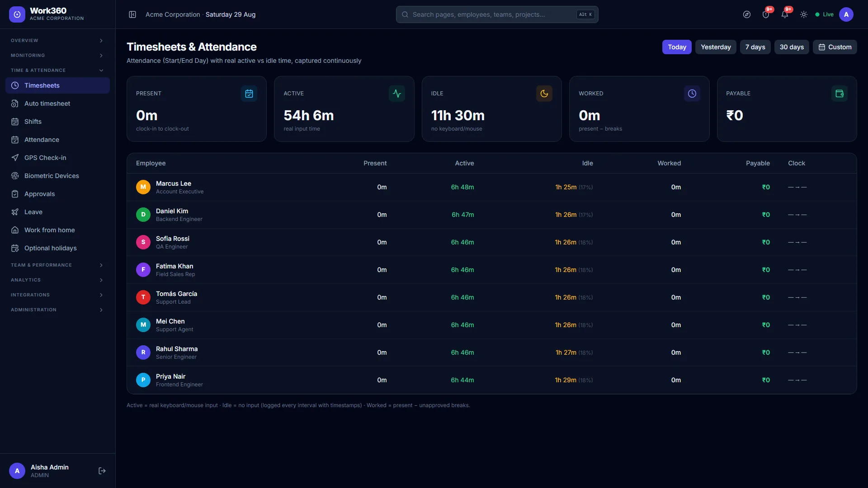Open Attendance page in sidebar
Viewport: 868px width, 488px height.
tap(57, 140)
